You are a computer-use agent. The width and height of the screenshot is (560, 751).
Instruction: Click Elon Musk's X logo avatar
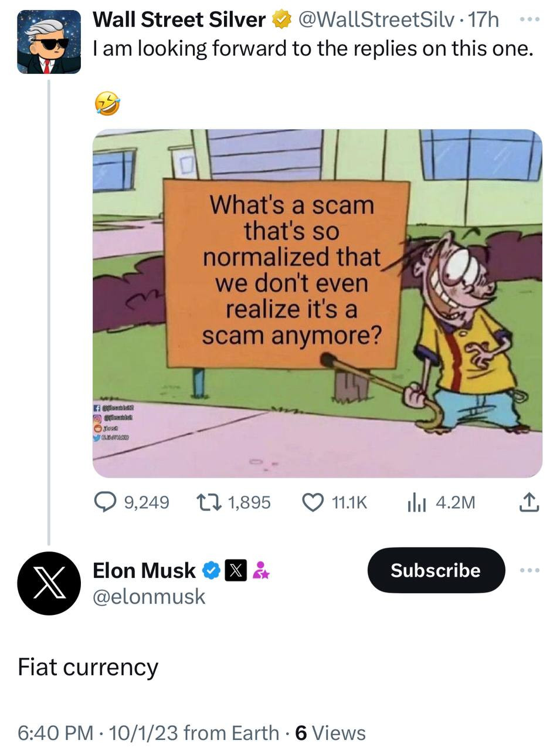[49, 583]
